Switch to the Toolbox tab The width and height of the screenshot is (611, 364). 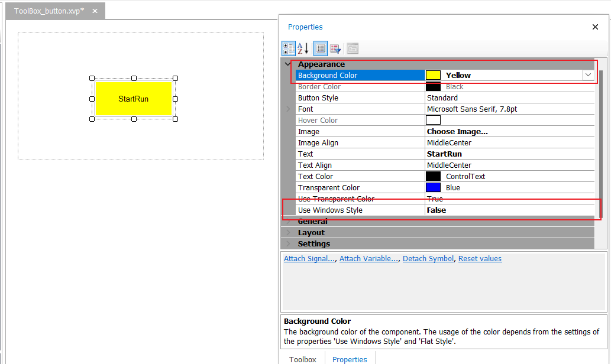tap(302, 359)
